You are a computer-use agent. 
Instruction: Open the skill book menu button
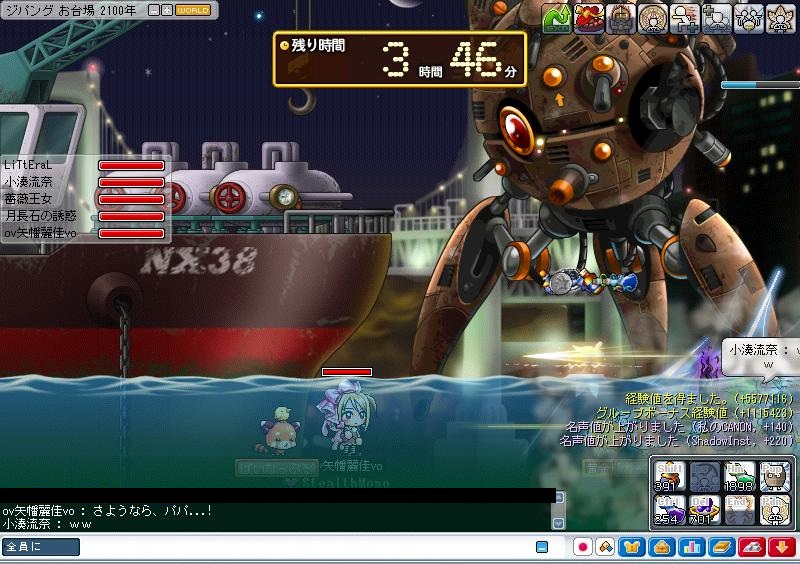(x=721, y=547)
